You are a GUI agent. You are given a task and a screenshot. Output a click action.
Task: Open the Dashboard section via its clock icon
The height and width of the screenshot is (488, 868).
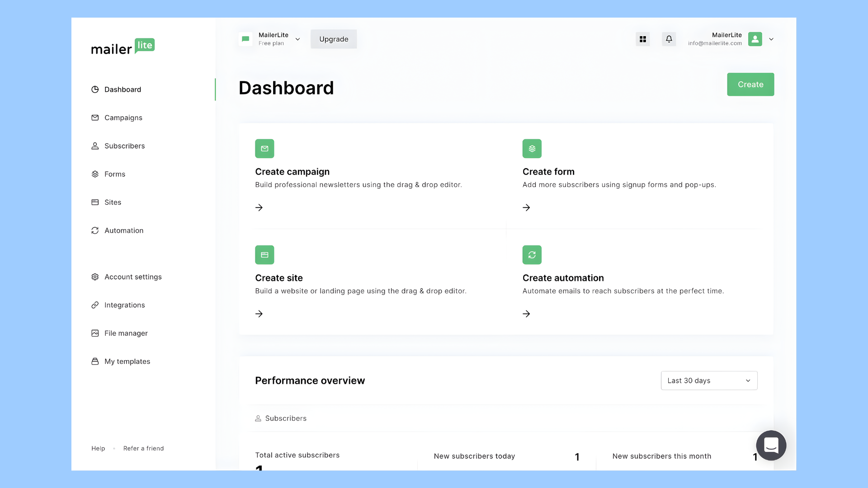point(95,89)
